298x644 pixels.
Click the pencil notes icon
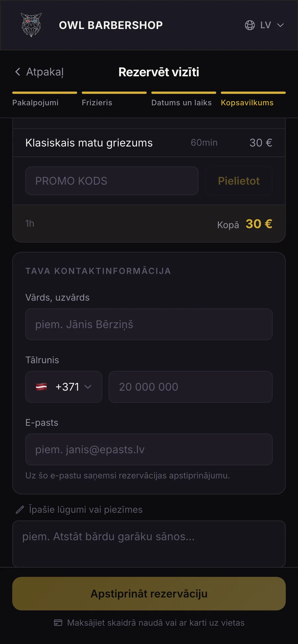pos(20,510)
